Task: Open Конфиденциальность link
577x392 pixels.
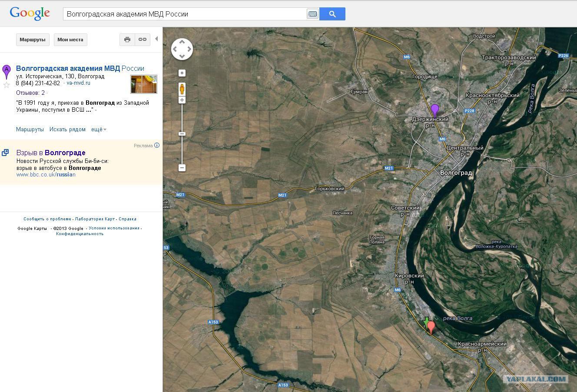Action: tap(80, 234)
